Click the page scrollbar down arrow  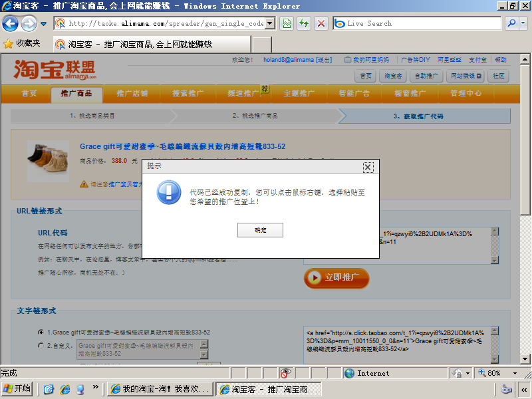pos(525,358)
